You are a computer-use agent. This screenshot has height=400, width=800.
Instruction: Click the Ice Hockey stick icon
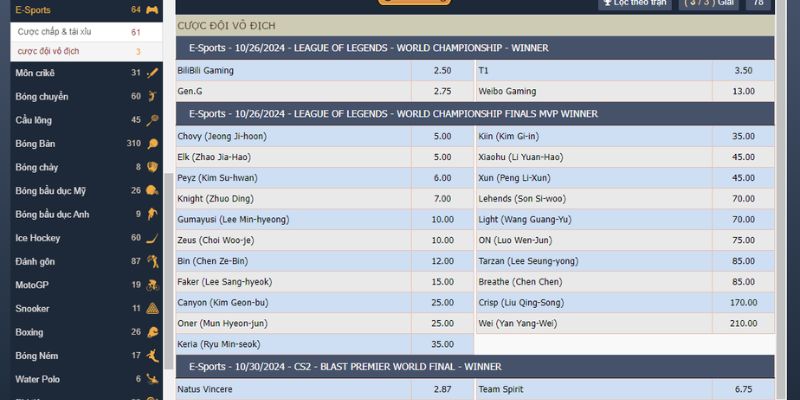152,238
